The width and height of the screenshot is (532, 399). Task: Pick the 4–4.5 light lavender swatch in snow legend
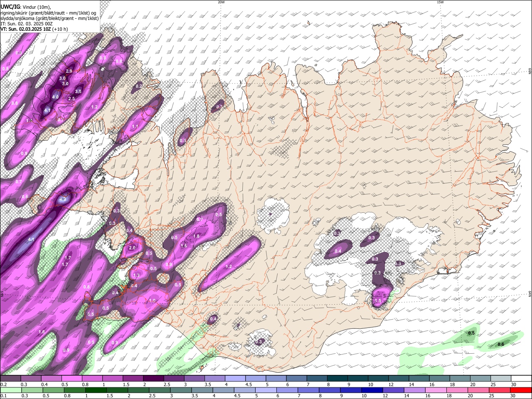pos(235,379)
